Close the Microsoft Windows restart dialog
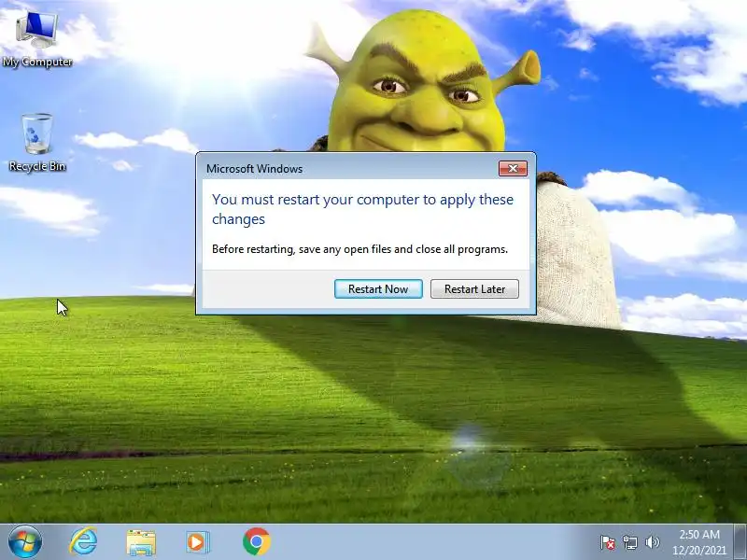747x560 pixels. (513, 168)
